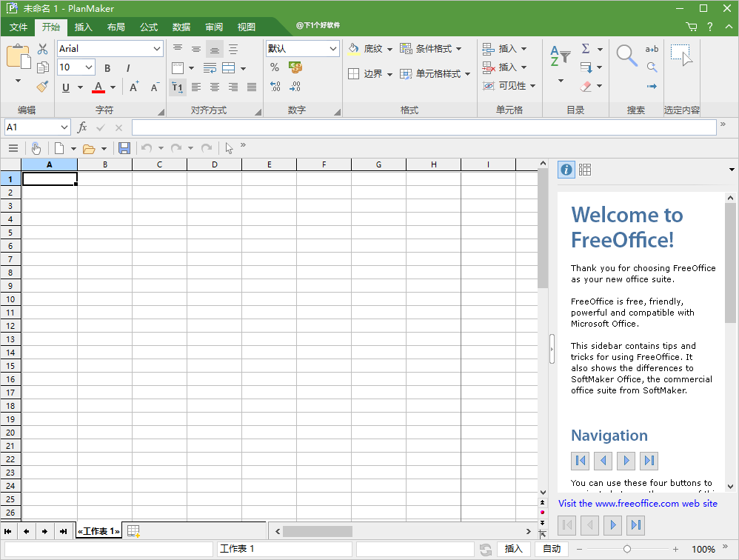This screenshot has width=739, height=560.
Task: Click the Save floppy disk icon
Action: (x=124, y=148)
